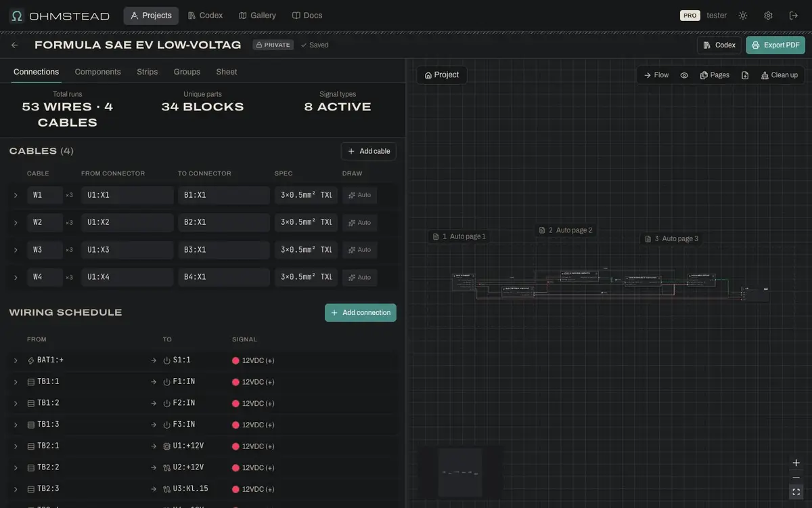The height and width of the screenshot is (508, 812).
Task: Switch to the Components tab
Action: click(x=97, y=72)
